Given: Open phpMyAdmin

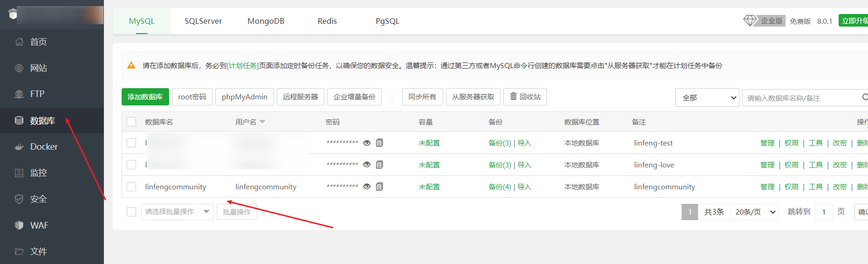Looking at the screenshot, I should click(245, 97).
